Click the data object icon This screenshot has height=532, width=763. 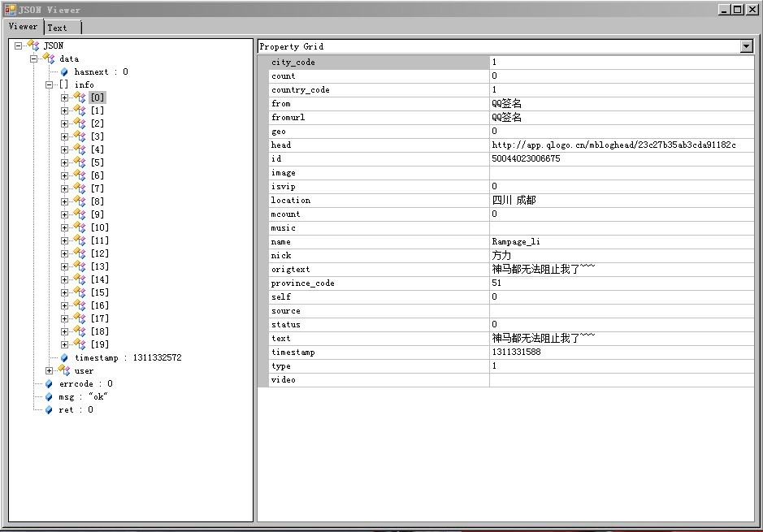coord(49,58)
